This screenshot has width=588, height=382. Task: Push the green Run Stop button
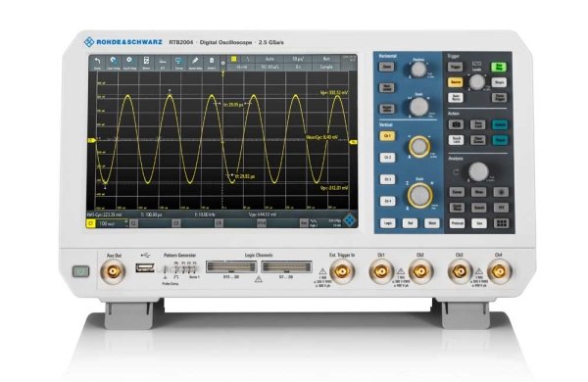tap(499, 68)
